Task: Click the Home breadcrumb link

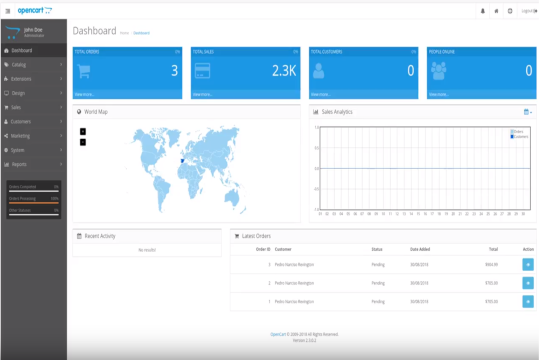Action: (x=124, y=33)
